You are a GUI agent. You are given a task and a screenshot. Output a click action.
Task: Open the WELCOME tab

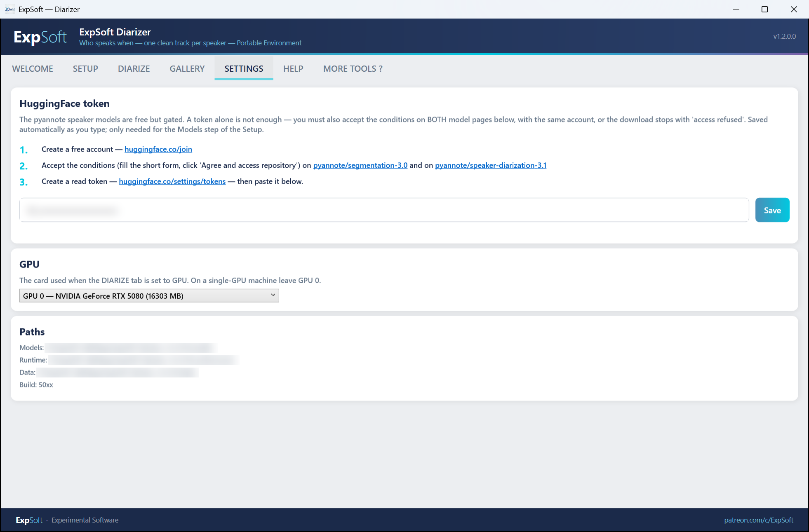pyautogui.click(x=33, y=68)
